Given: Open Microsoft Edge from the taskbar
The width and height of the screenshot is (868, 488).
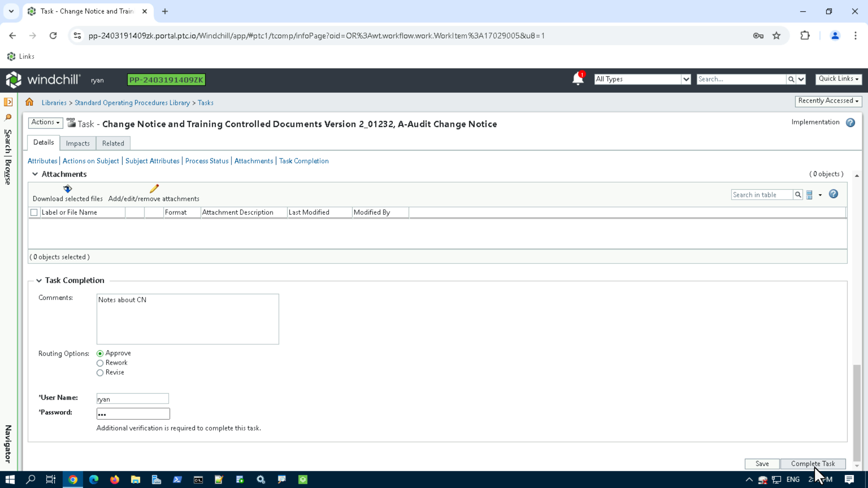Looking at the screenshot, I should pos(94,479).
